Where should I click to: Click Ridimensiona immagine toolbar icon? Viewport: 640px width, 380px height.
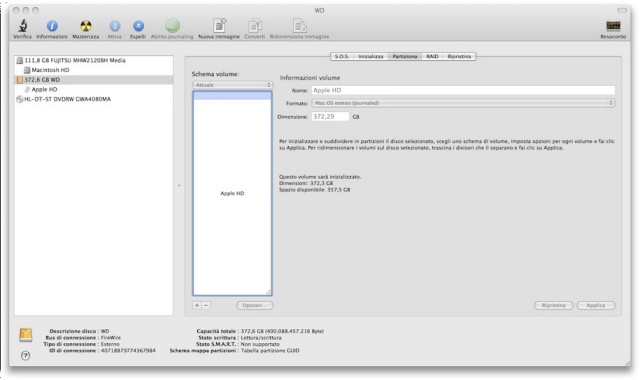pos(300,26)
